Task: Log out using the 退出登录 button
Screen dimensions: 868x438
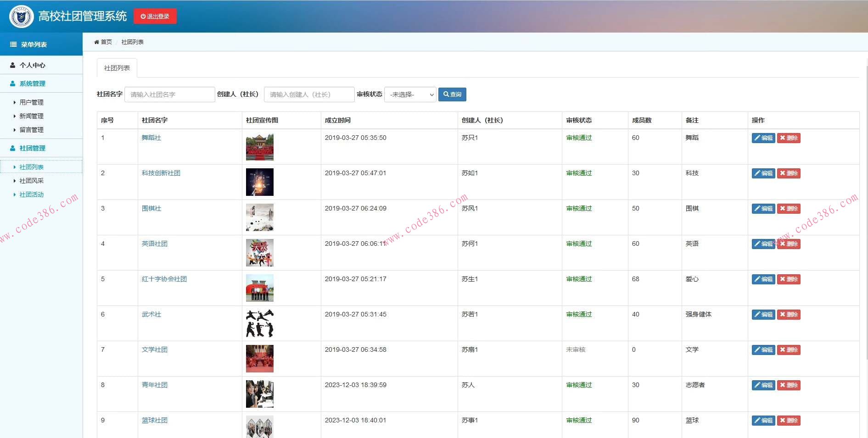Action: pyautogui.click(x=155, y=17)
